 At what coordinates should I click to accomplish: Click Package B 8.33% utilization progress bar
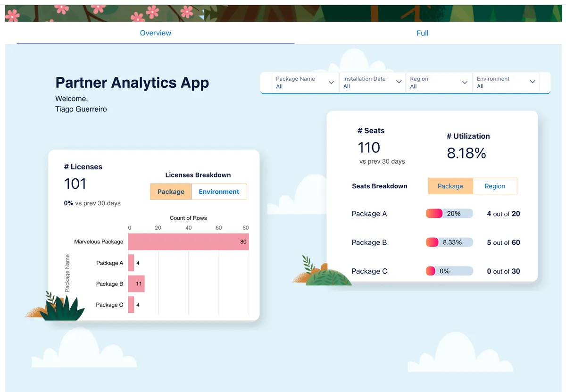[x=449, y=242]
